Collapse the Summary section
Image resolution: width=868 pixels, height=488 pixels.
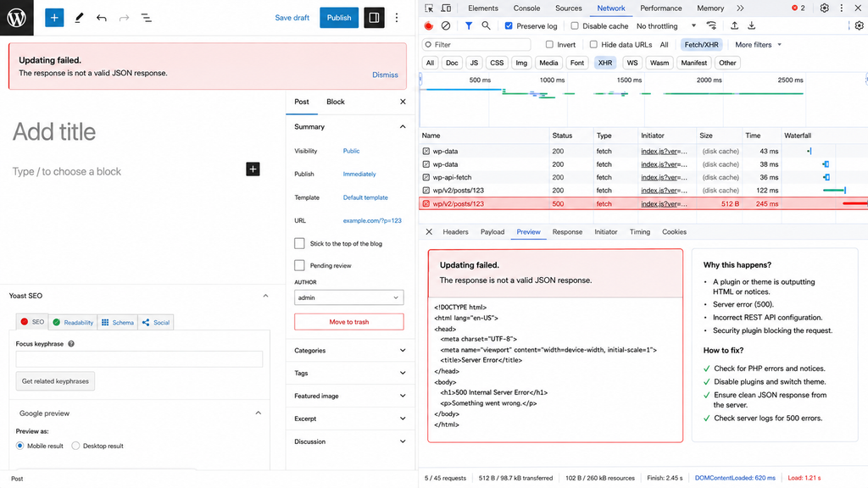tap(403, 127)
